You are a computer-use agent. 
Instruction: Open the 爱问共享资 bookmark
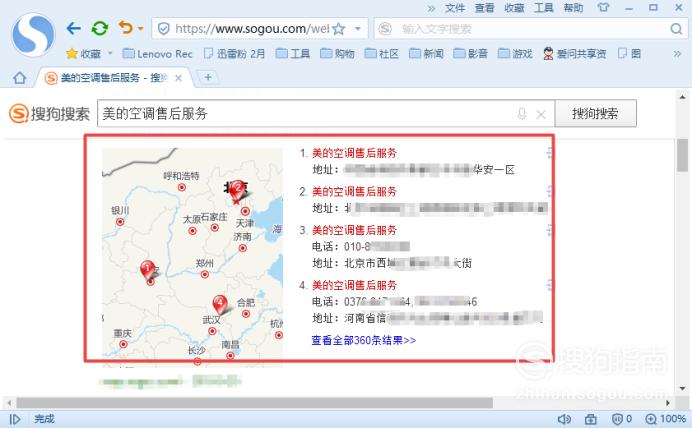point(575,54)
